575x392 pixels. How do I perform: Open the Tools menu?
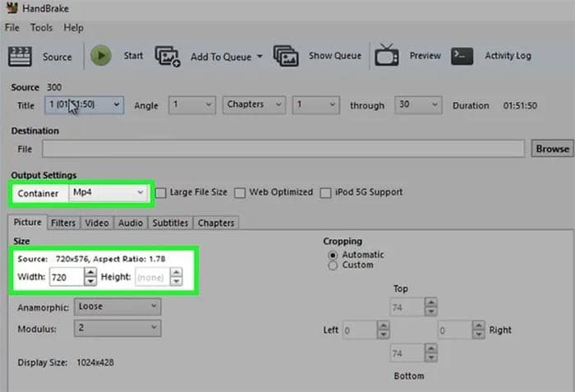41,27
